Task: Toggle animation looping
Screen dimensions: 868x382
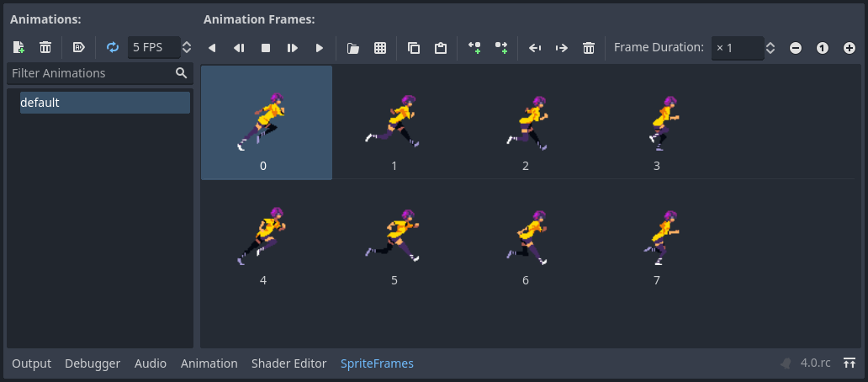Action: [x=113, y=48]
